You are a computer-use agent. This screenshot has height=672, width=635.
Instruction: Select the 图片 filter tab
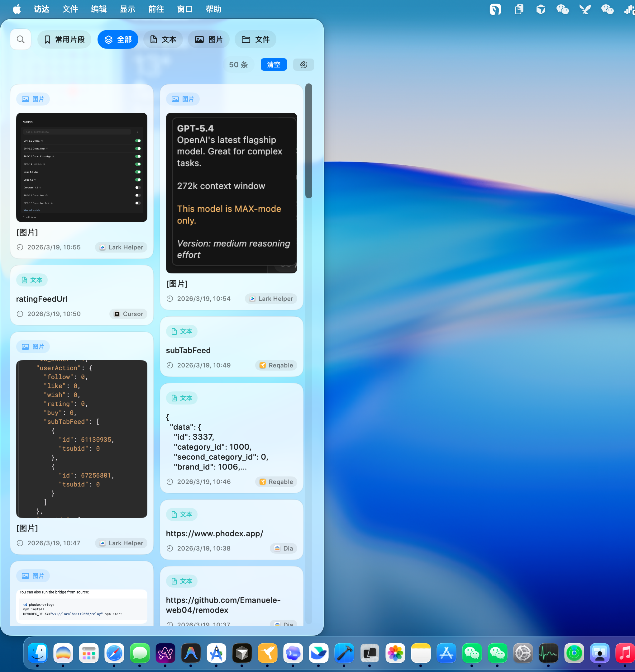click(208, 40)
